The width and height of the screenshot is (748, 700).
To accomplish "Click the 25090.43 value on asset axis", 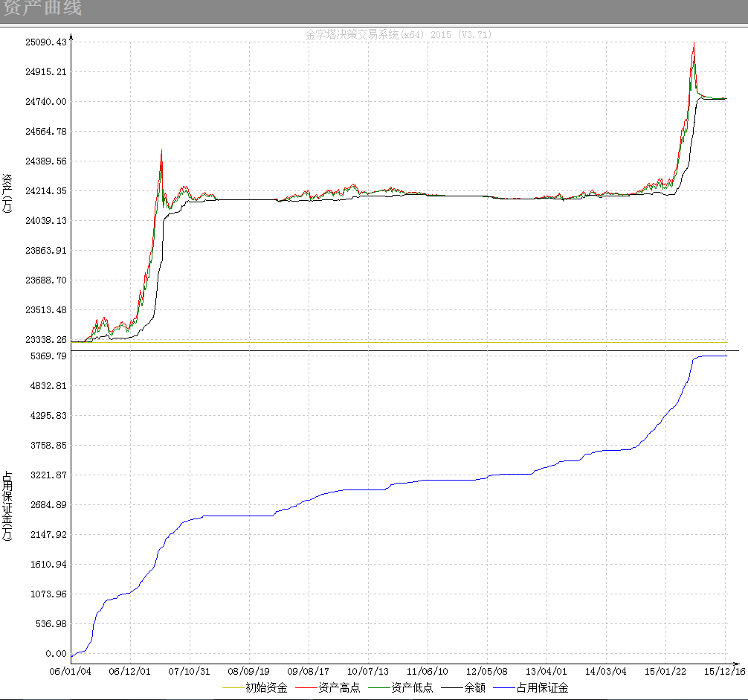I will pyautogui.click(x=46, y=42).
